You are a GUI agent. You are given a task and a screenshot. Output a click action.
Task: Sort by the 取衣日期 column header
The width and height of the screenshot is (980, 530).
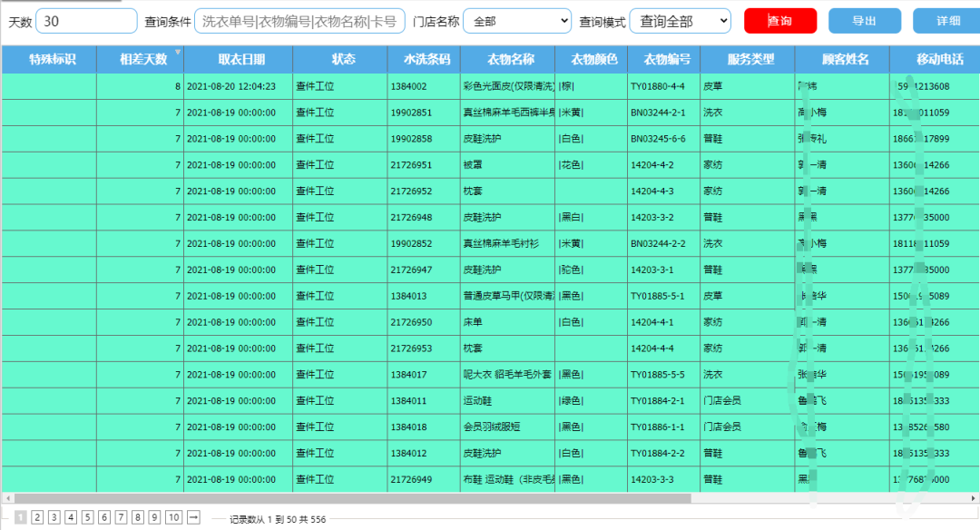coord(239,59)
